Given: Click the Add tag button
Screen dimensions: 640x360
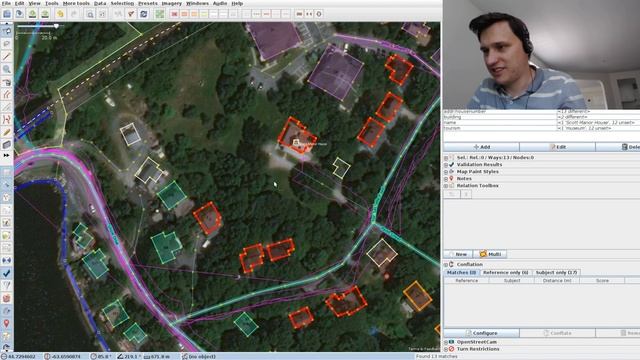Looking at the screenshot, I should (x=482, y=147).
